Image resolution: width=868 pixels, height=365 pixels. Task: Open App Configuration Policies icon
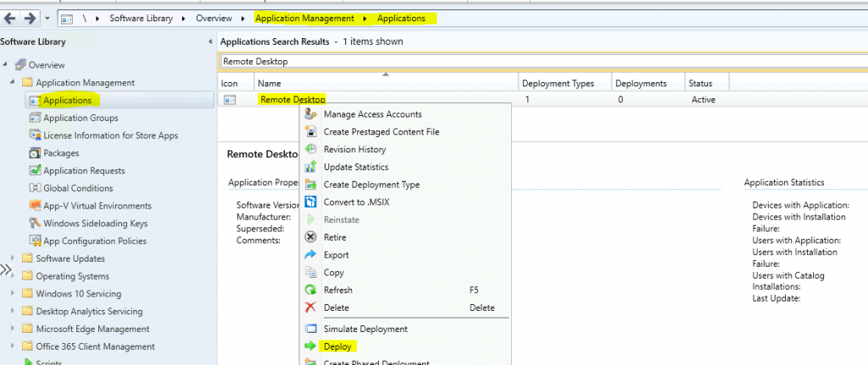pyautogui.click(x=35, y=241)
